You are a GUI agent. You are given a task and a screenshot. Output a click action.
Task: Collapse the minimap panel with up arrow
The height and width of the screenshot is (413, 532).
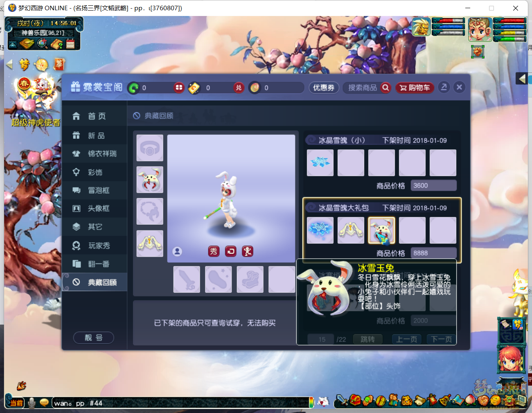pos(13,45)
